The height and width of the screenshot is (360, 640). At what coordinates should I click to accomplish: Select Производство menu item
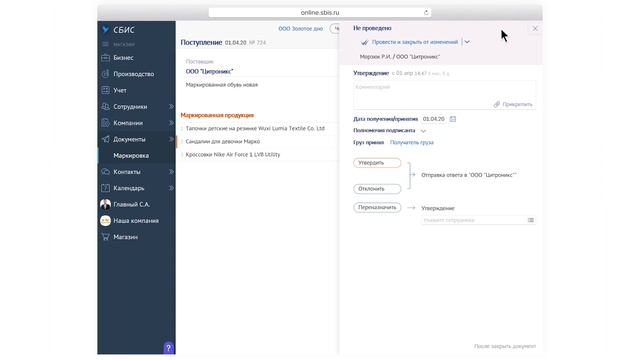(x=133, y=74)
